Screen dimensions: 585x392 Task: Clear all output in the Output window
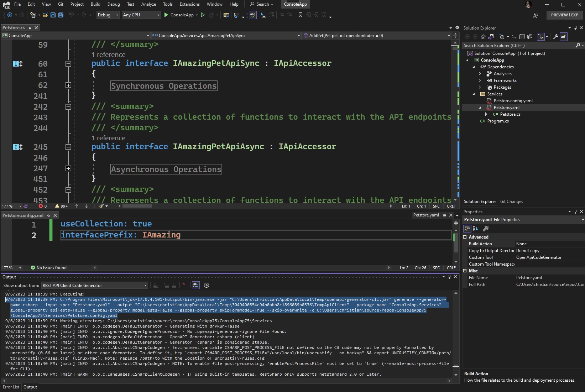(185, 285)
